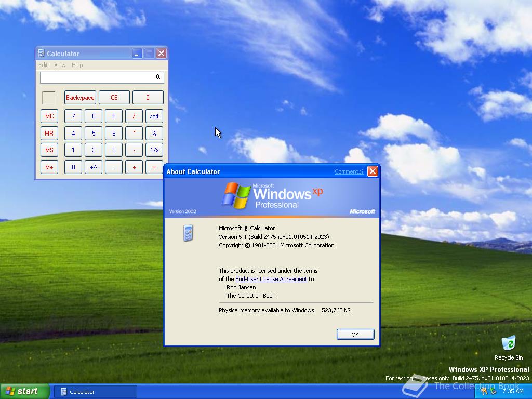Open the View menu in Calculator

(60, 65)
